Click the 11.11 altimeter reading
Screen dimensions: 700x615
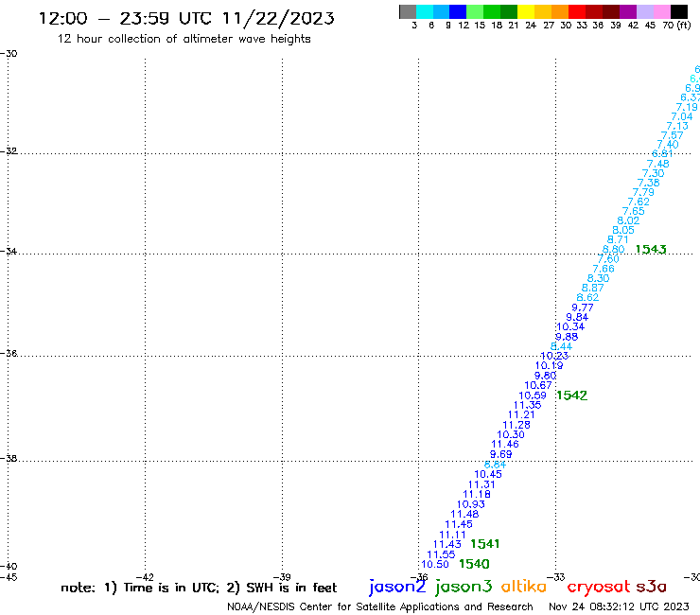click(453, 535)
